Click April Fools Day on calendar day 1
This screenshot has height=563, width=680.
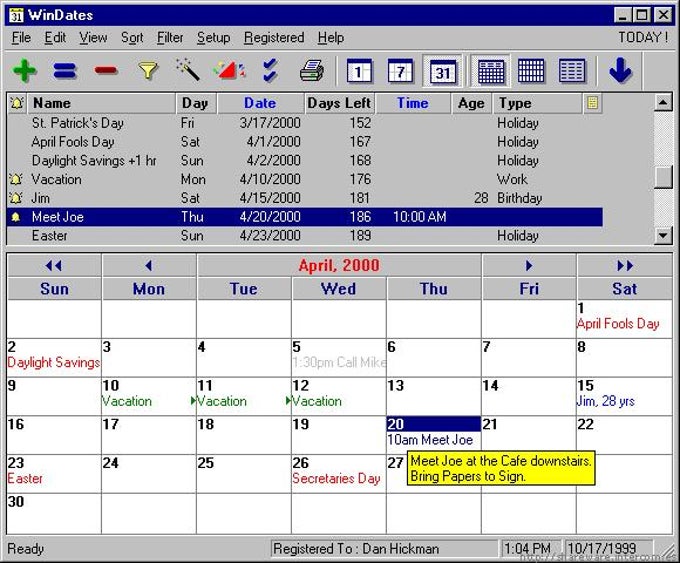click(x=618, y=324)
